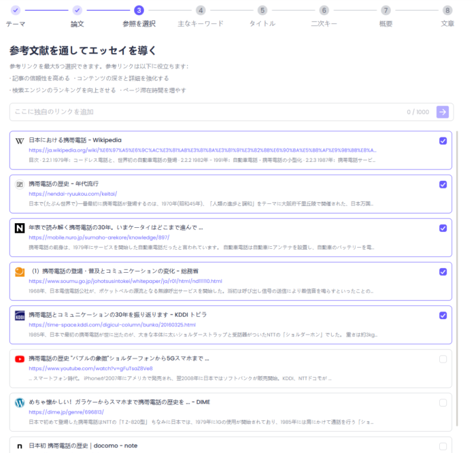This screenshot has height=453, width=476.
Task: Check the docomo - note reference checkbox
Action: pyautogui.click(x=443, y=446)
